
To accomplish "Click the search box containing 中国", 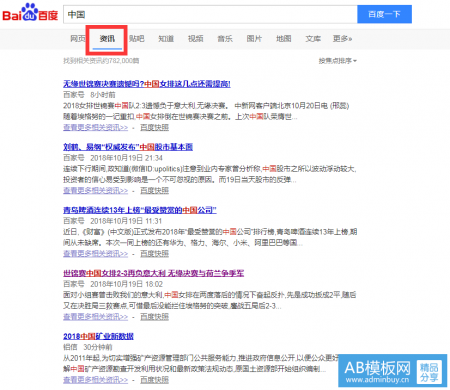I will click(210, 14).
